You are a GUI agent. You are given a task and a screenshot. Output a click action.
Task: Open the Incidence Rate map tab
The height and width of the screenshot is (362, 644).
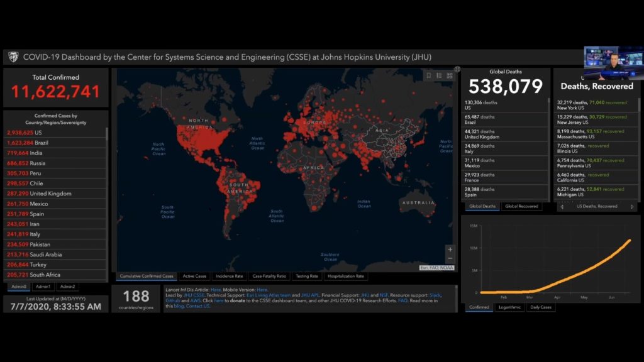(230, 277)
